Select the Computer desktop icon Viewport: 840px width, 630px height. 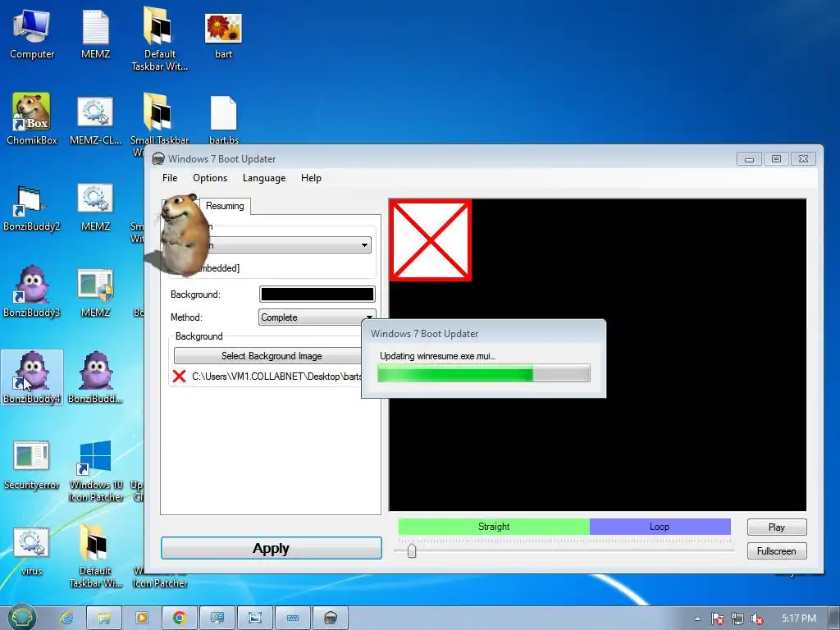[x=32, y=33]
